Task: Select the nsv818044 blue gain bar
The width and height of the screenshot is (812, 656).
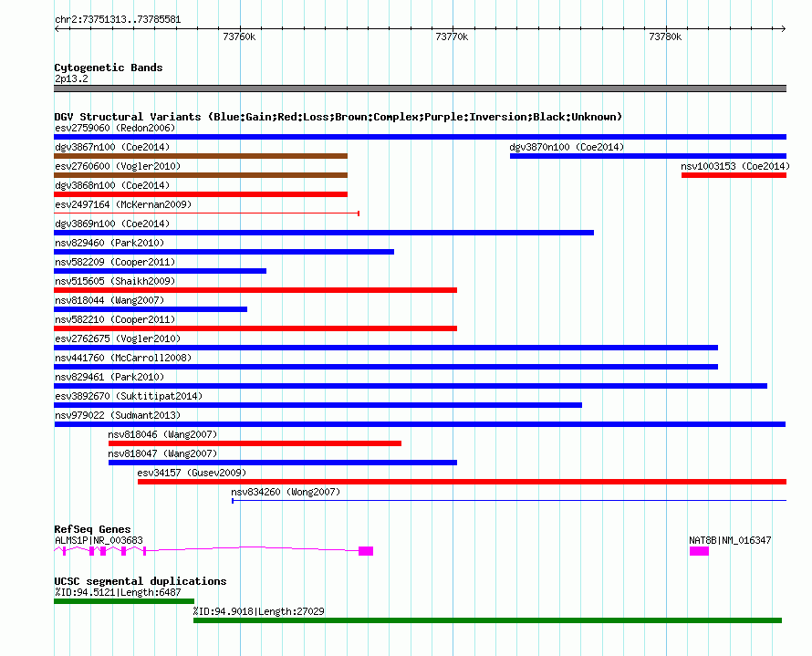Action: click(x=151, y=309)
